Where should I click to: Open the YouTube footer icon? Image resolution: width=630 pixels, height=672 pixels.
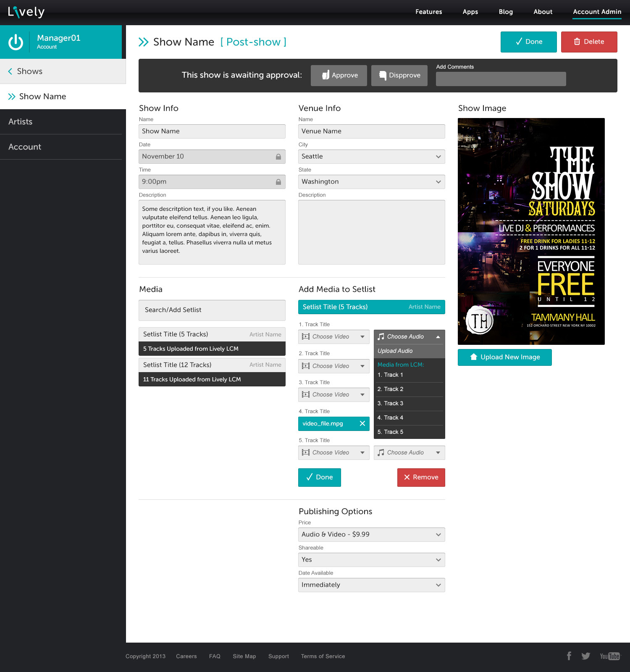(x=609, y=656)
